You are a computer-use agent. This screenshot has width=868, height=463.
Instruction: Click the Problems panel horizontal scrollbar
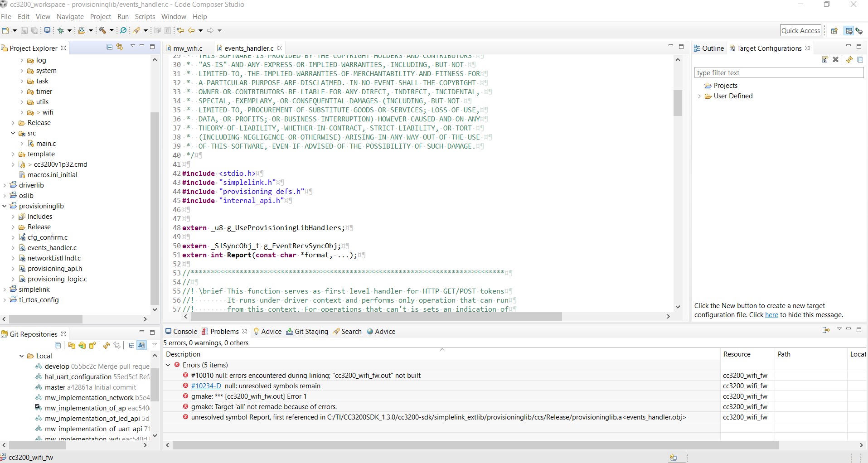coord(476,445)
